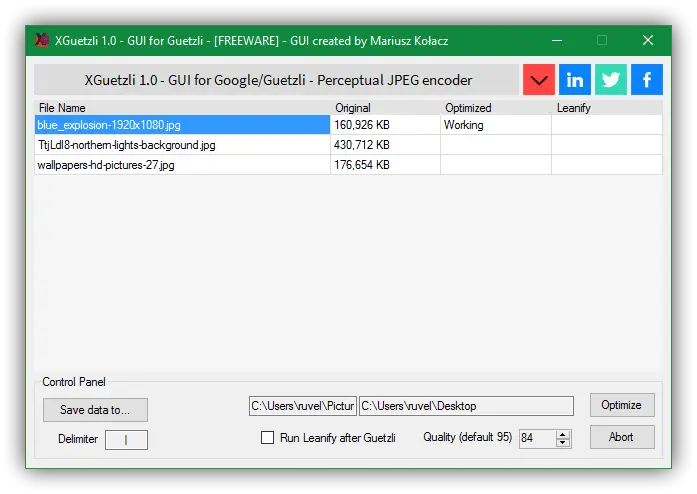Screen dimensions: 697x494
Task: Click the XGuetzli 1.0 header banner button
Action: click(x=276, y=80)
